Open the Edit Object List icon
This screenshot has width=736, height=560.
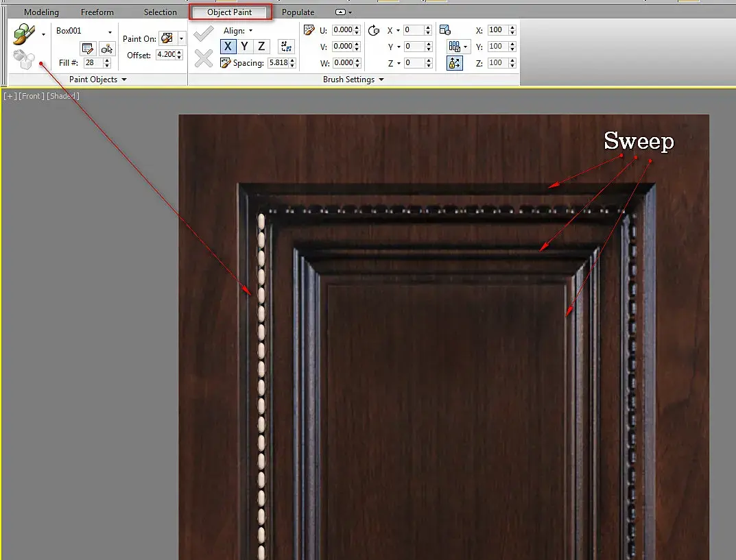click(88, 48)
